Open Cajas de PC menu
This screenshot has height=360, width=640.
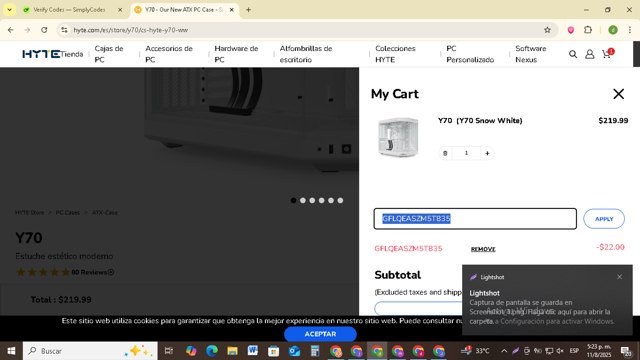pos(109,54)
